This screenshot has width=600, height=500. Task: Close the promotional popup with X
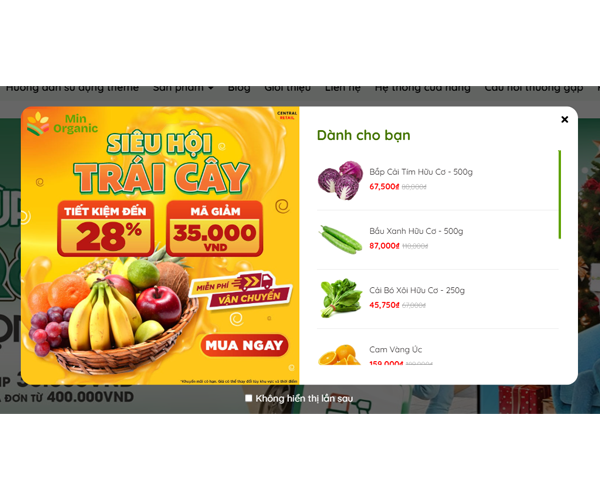pyautogui.click(x=564, y=119)
